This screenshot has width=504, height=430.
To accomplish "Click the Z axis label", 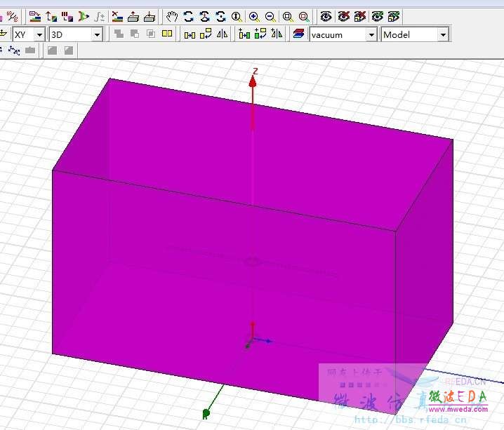I will click(256, 71).
